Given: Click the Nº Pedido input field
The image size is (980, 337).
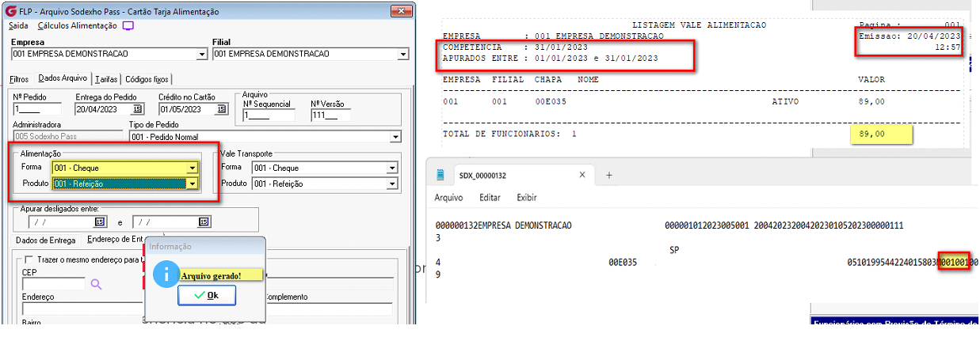Looking at the screenshot, I should (37, 109).
